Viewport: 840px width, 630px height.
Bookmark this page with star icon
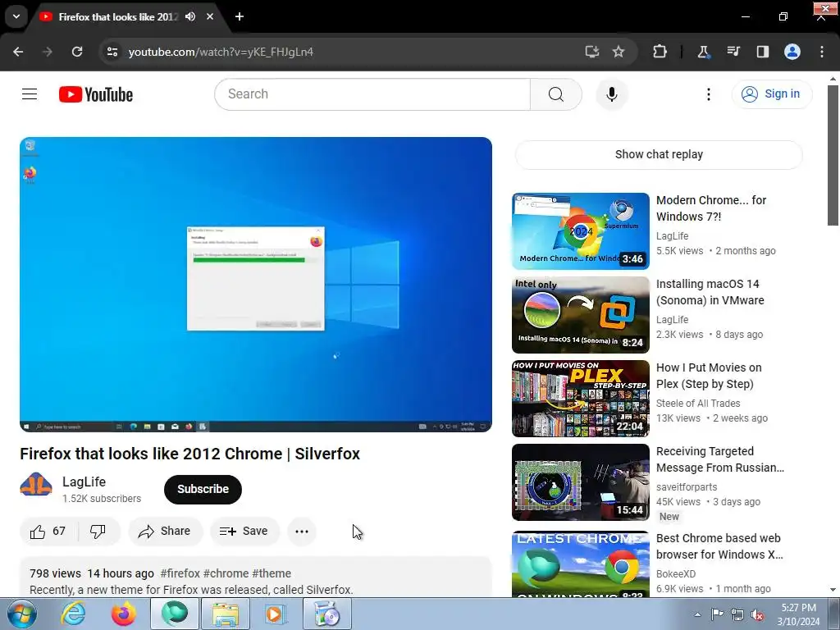coord(619,52)
